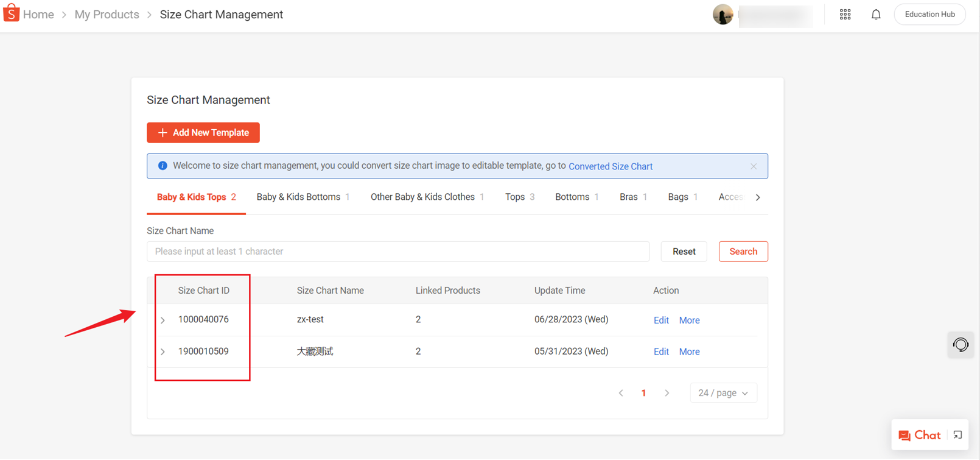Switch to Other Baby & Kids Clothes tab
The image size is (980, 460).
427,197
